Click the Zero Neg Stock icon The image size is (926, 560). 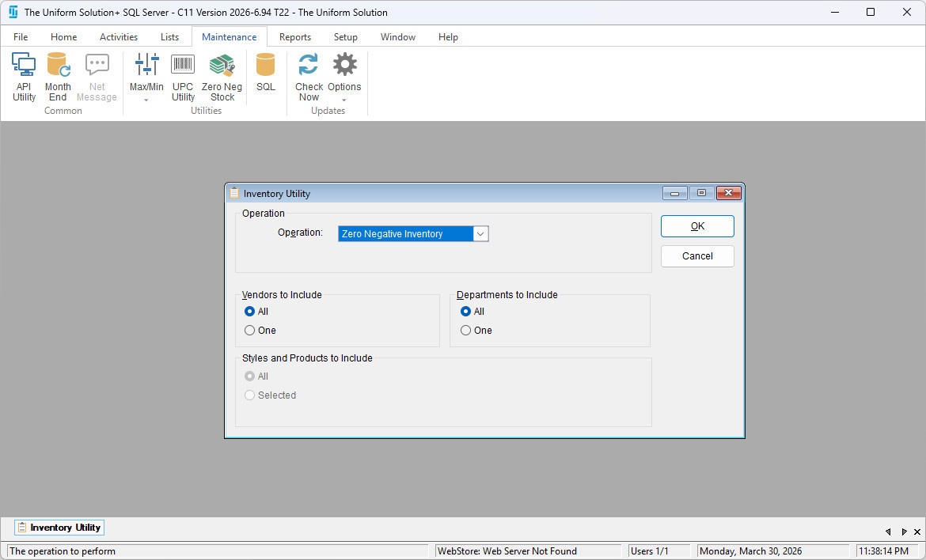[222, 77]
